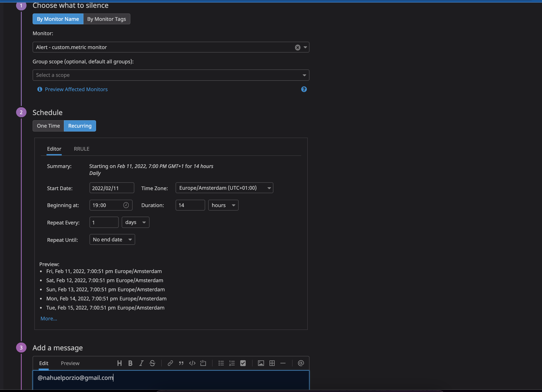The image size is (542, 392).
Task: Add a bulleted list icon
Action: (x=221, y=363)
